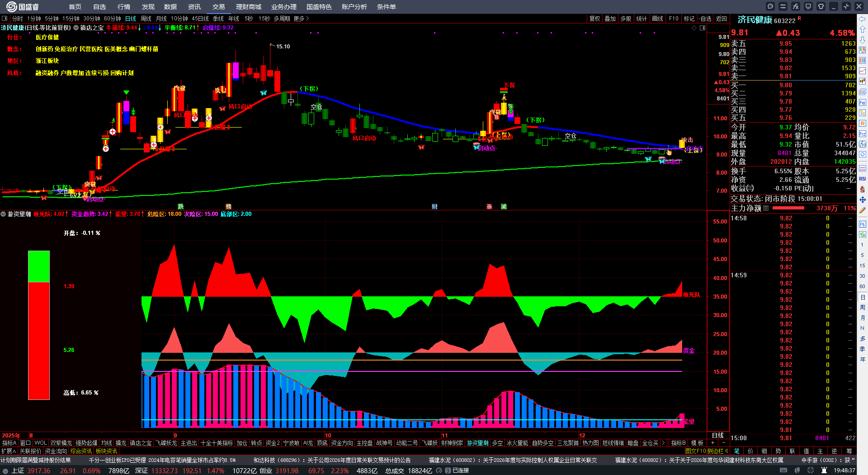Click the down arrow icon in right sidebar
This screenshot has height=475, width=868.
[863, 40]
